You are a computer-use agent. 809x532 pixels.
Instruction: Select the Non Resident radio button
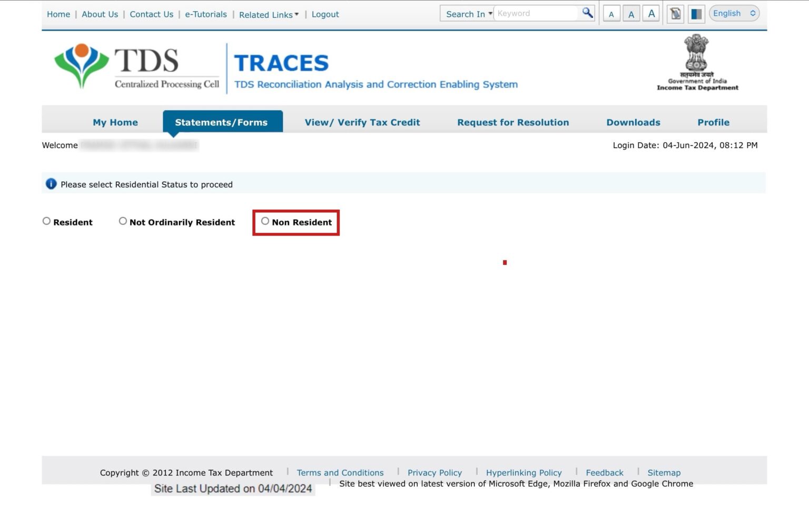coord(265,221)
